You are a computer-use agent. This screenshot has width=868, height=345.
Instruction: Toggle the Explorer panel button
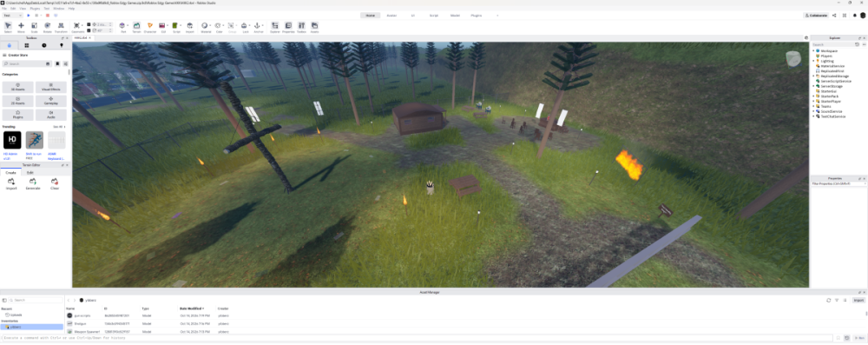coord(275,27)
